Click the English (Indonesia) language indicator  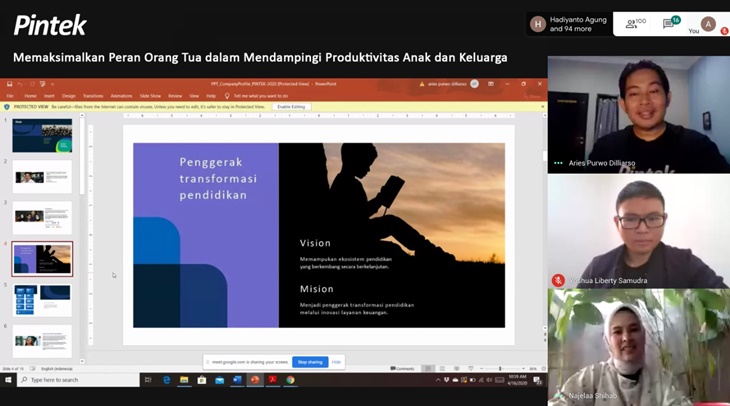(x=57, y=369)
